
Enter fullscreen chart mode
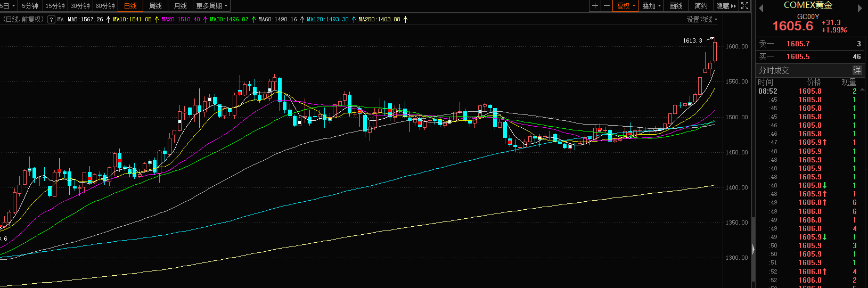click(x=745, y=6)
